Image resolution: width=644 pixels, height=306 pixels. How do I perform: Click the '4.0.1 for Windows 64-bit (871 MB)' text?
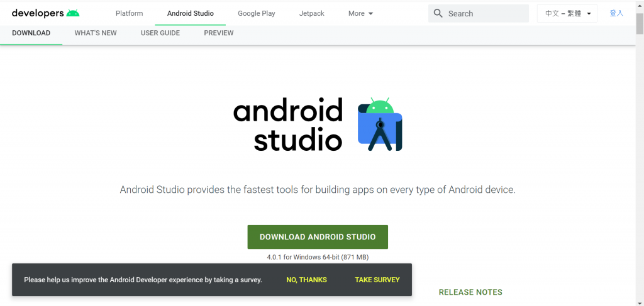click(318, 258)
